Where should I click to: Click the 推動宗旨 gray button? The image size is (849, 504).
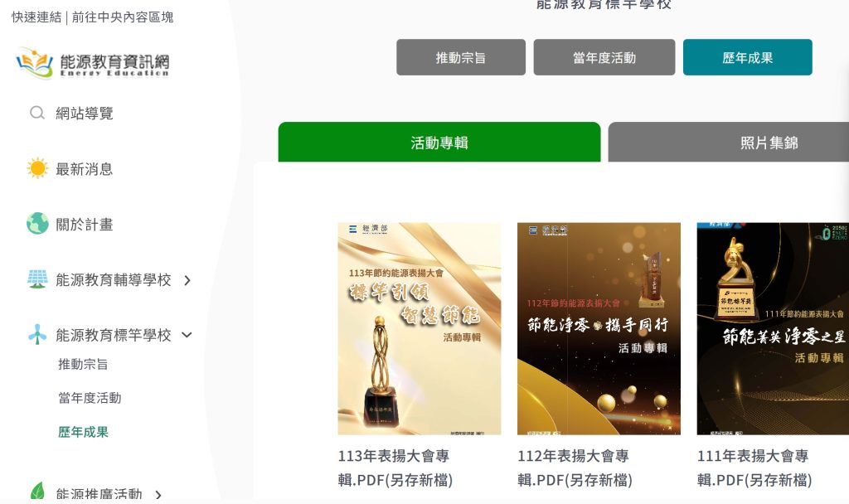pos(461,57)
